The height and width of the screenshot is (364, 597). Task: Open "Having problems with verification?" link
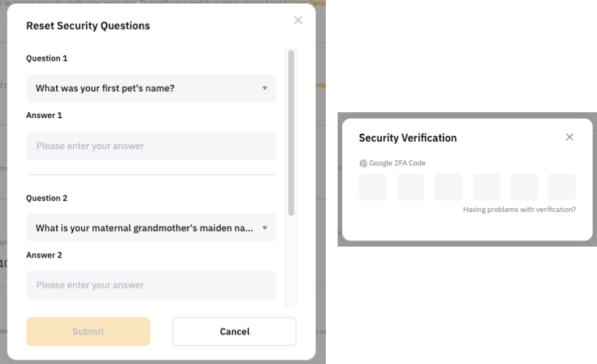coord(519,210)
